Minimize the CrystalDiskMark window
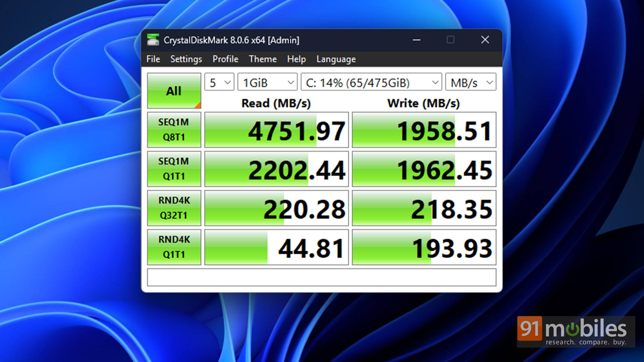Viewport: 644px width, 362px height. 417,40
